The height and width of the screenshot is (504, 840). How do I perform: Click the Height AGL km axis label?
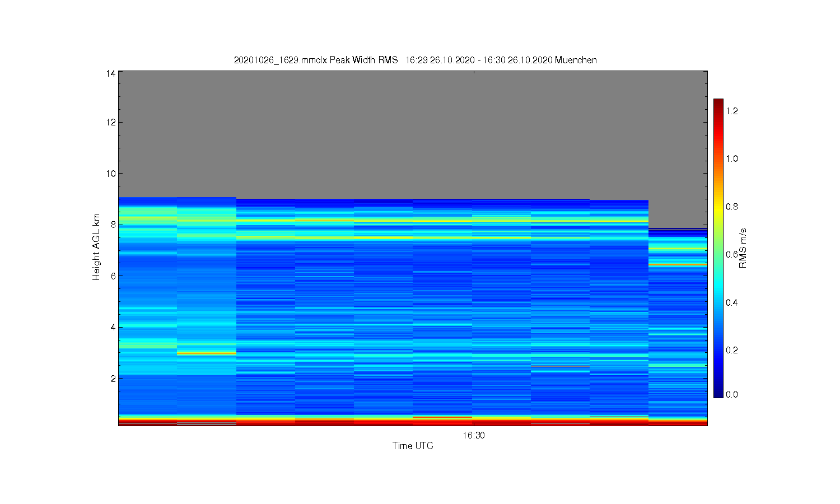[x=96, y=247]
